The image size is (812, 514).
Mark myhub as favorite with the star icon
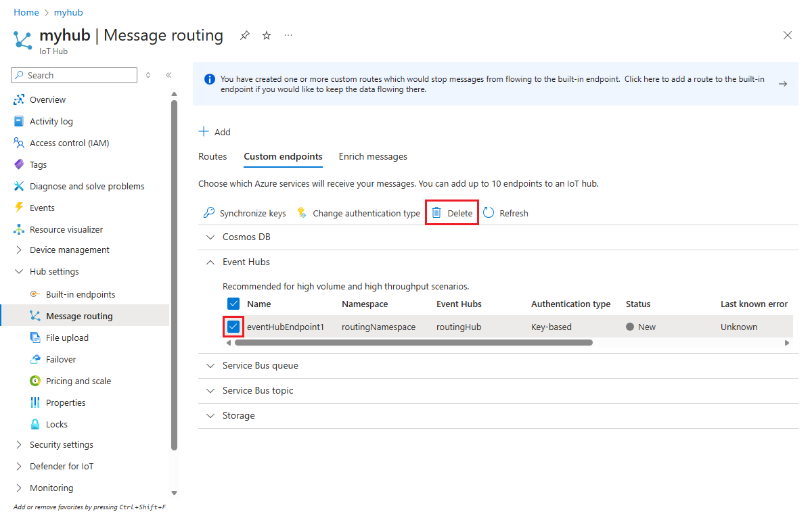tap(267, 36)
